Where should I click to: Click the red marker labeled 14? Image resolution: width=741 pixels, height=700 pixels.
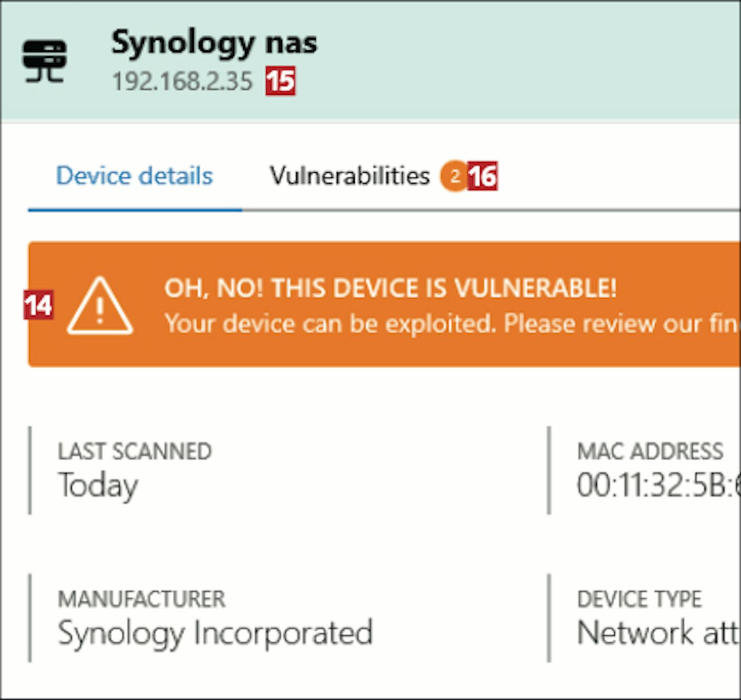pos(39,305)
